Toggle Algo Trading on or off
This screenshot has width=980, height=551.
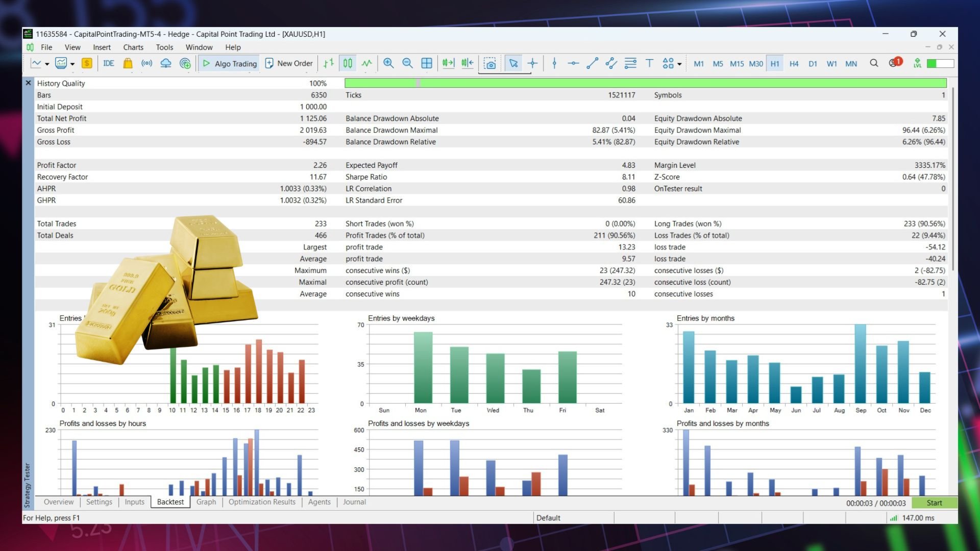tap(230, 63)
